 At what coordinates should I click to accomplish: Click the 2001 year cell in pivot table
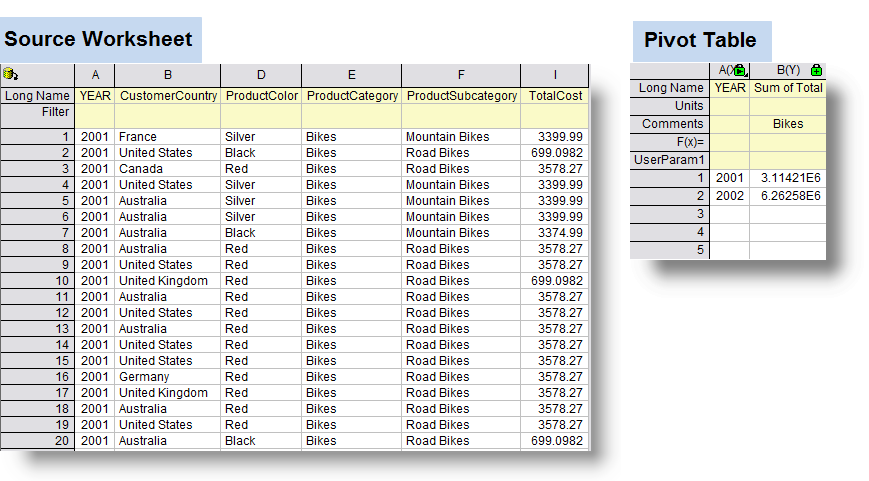[x=730, y=178]
